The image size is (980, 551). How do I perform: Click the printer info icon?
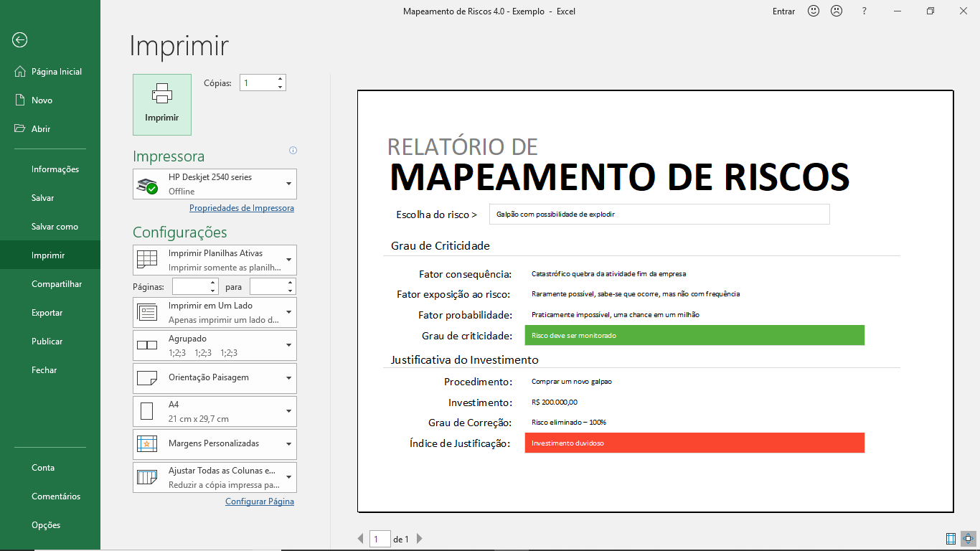click(x=293, y=151)
